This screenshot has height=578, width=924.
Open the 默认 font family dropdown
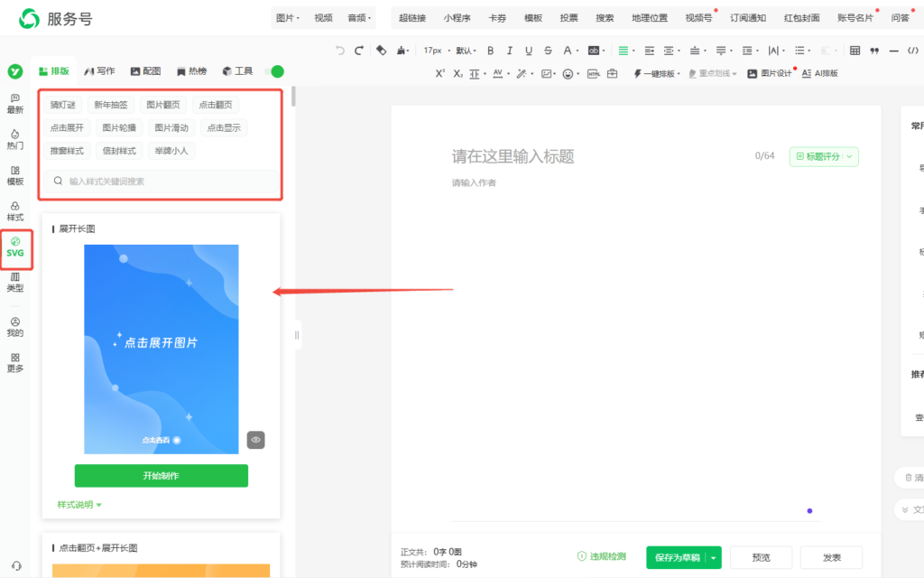466,51
